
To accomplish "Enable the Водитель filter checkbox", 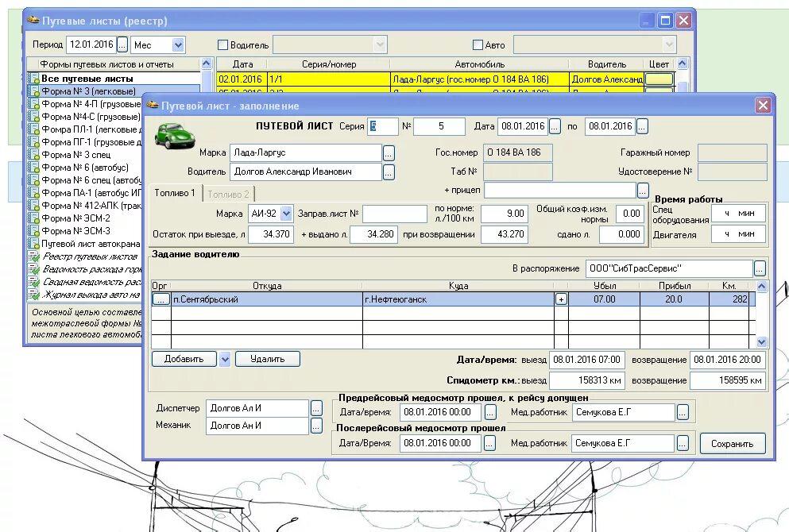I will click(x=222, y=45).
